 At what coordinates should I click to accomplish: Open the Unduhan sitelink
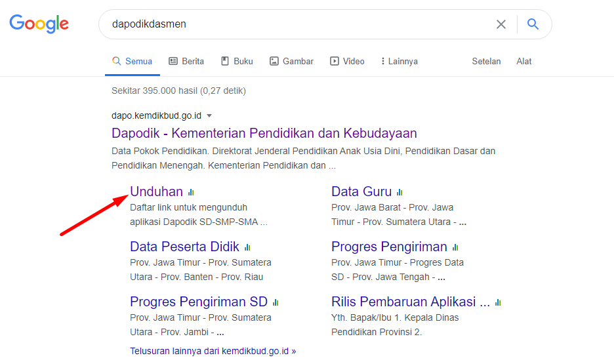coord(156,192)
